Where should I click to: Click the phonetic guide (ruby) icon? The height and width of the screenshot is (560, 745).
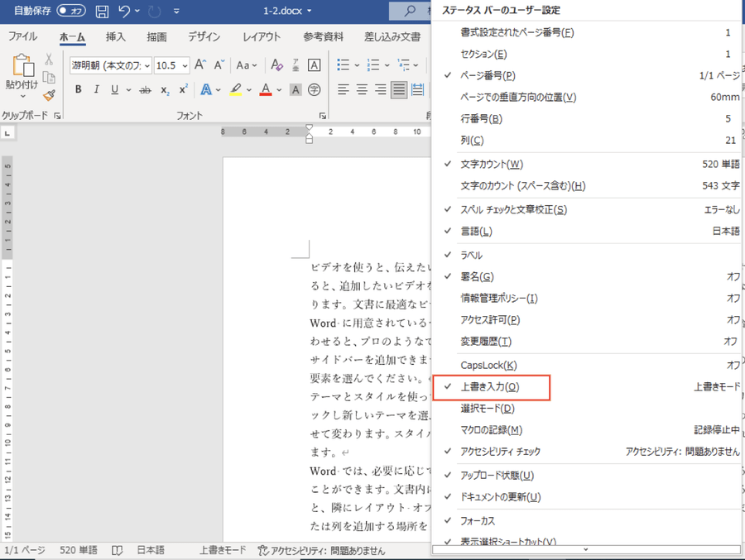click(x=296, y=65)
